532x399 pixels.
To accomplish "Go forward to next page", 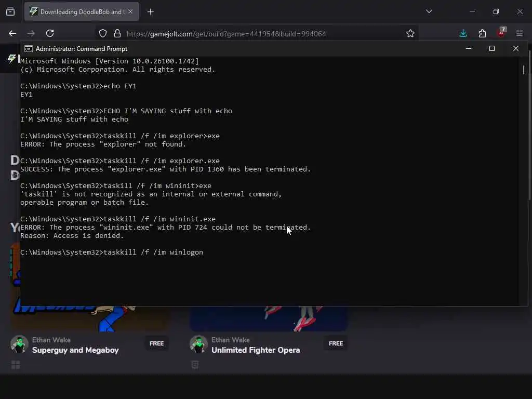I will tap(31, 33).
